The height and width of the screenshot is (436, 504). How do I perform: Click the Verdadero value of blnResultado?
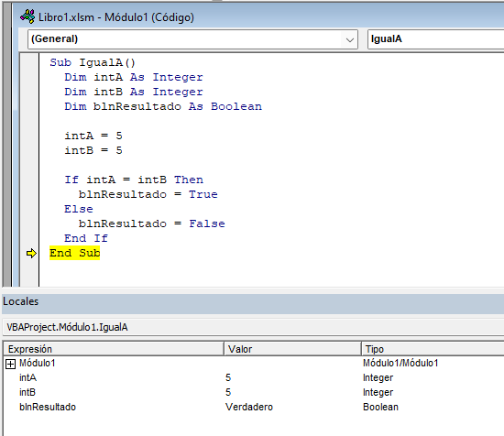[x=249, y=407]
